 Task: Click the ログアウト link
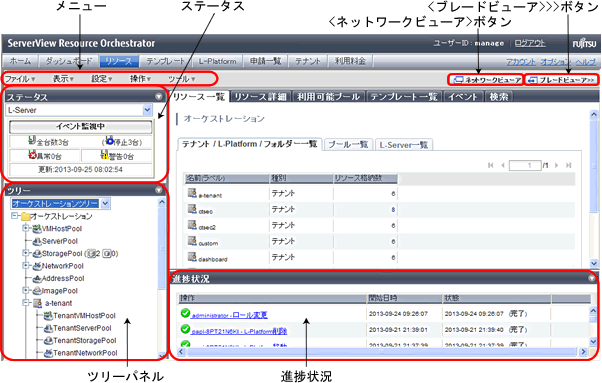point(530,43)
